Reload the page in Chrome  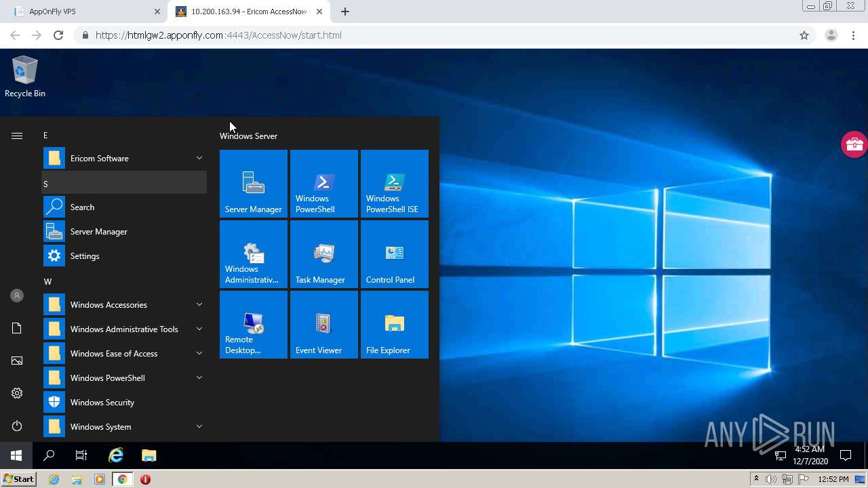pyautogui.click(x=58, y=35)
